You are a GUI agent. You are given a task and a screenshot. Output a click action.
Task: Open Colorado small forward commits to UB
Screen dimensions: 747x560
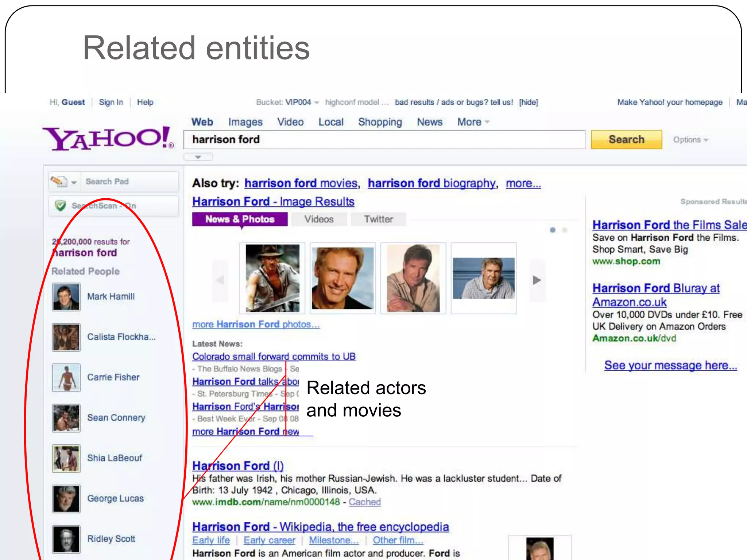tap(274, 356)
